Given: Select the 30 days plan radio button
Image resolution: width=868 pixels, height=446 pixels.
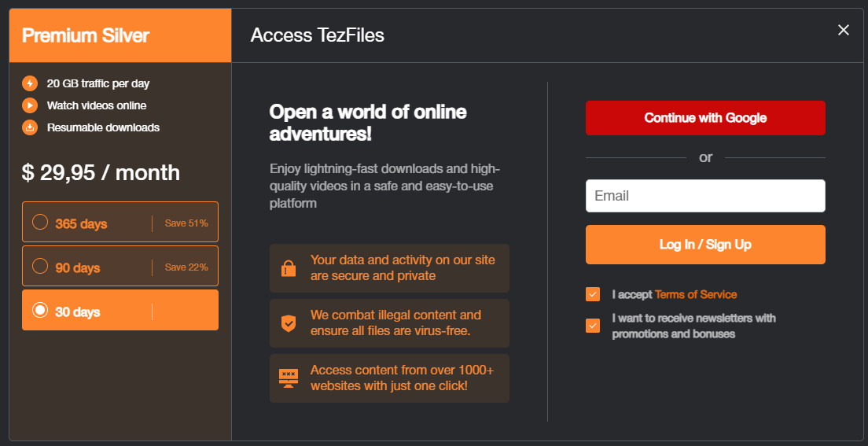Looking at the screenshot, I should pyautogui.click(x=40, y=310).
